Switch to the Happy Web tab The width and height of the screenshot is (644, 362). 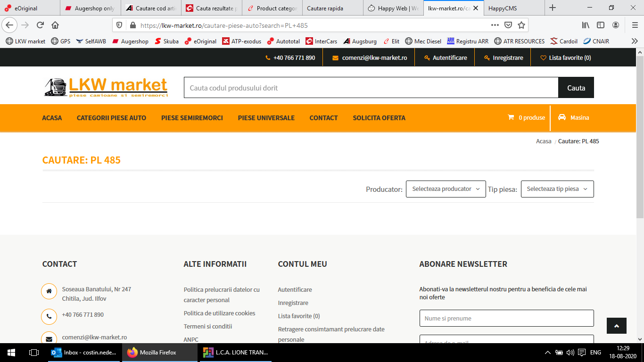coord(393,8)
